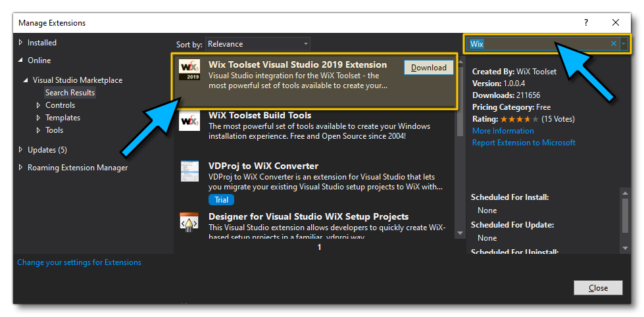Click the star rating in extension details
This screenshot has width=644, height=317.
519,120
